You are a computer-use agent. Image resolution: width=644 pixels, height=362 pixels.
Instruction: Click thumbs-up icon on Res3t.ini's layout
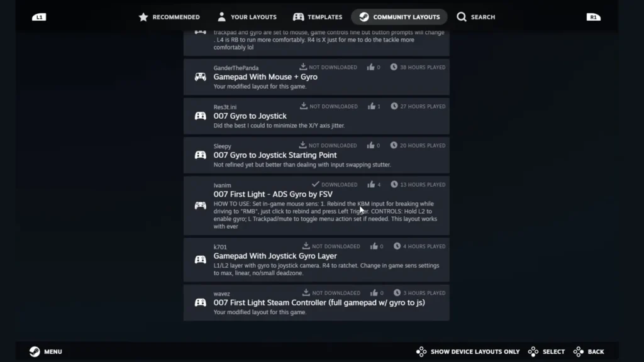tap(372, 106)
